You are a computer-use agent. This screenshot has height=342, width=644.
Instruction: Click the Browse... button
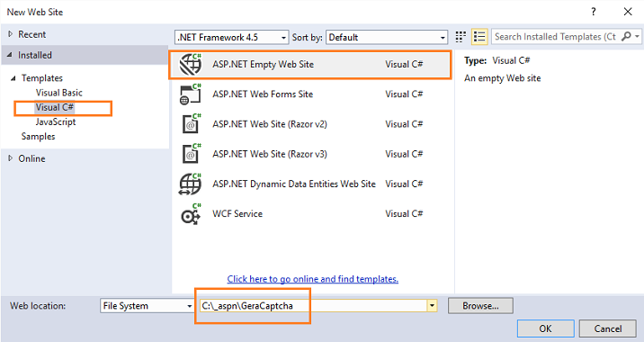tap(480, 306)
